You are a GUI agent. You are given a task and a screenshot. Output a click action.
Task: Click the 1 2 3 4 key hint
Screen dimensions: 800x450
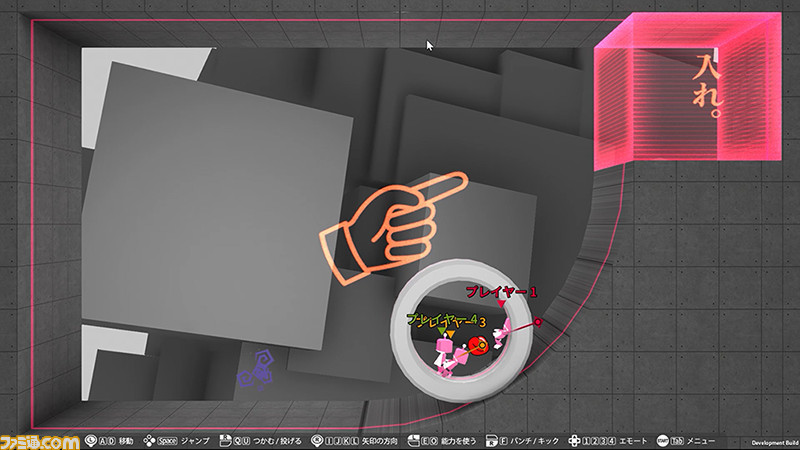[599, 441]
